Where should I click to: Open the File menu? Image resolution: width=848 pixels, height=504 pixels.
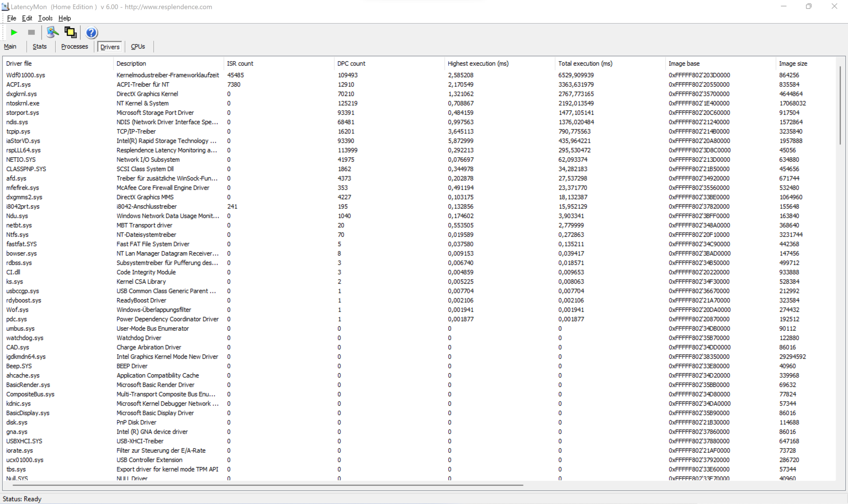point(11,18)
